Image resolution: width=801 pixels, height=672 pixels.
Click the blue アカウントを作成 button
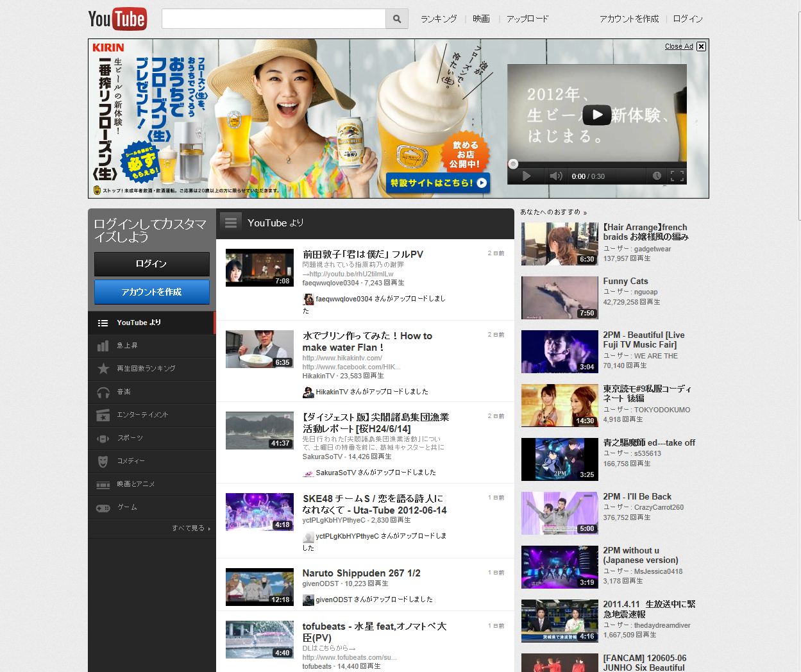tap(152, 292)
